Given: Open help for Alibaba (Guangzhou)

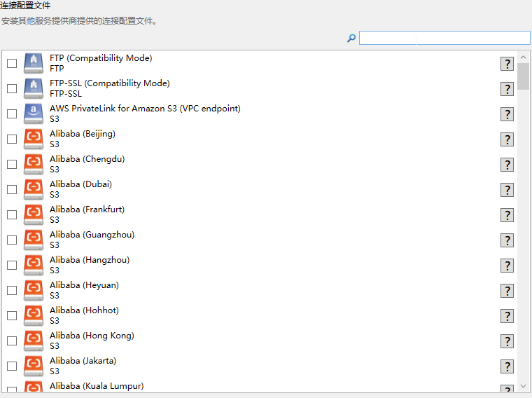Looking at the screenshot, I should click(507, 240).
